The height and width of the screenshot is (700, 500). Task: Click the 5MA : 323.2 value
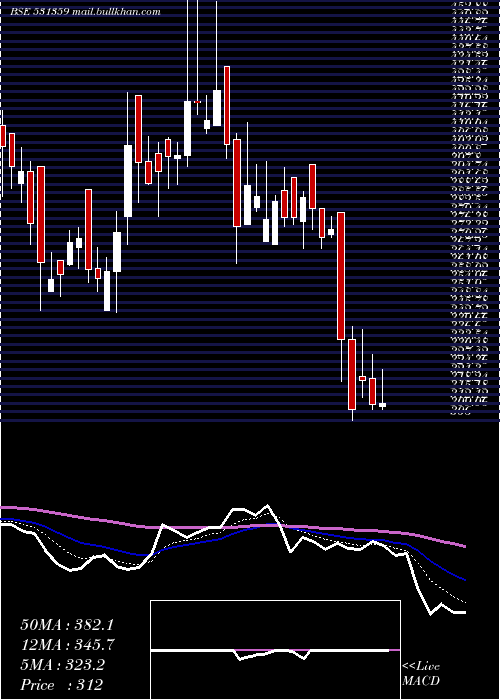tap(62, 665)
